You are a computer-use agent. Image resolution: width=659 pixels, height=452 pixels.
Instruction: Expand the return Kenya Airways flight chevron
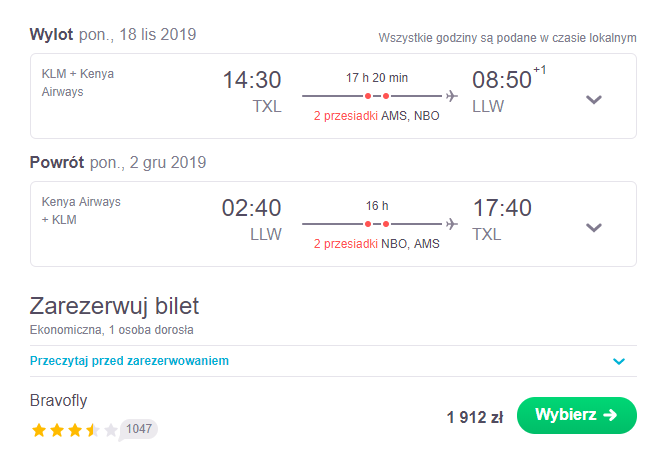(x=594, y=227)
